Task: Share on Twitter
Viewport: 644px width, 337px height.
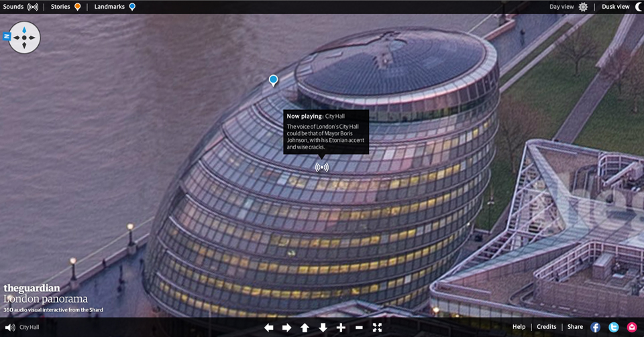Action: click(614, 327)
